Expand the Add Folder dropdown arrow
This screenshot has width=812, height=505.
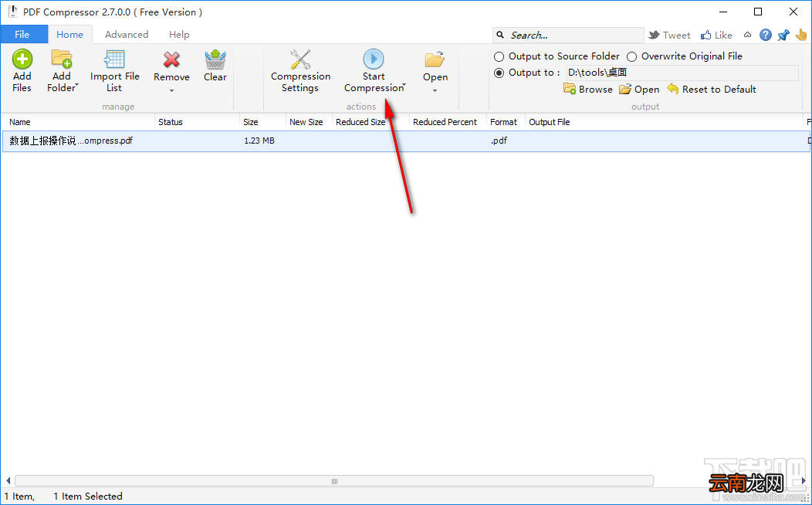(x=76, y=86)
